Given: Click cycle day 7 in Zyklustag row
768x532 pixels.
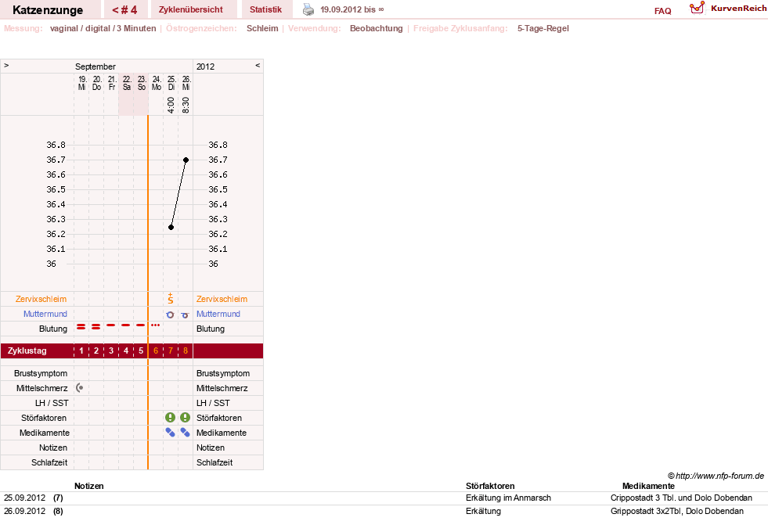Looking at the screenshot, I should (x=171, y=351).
